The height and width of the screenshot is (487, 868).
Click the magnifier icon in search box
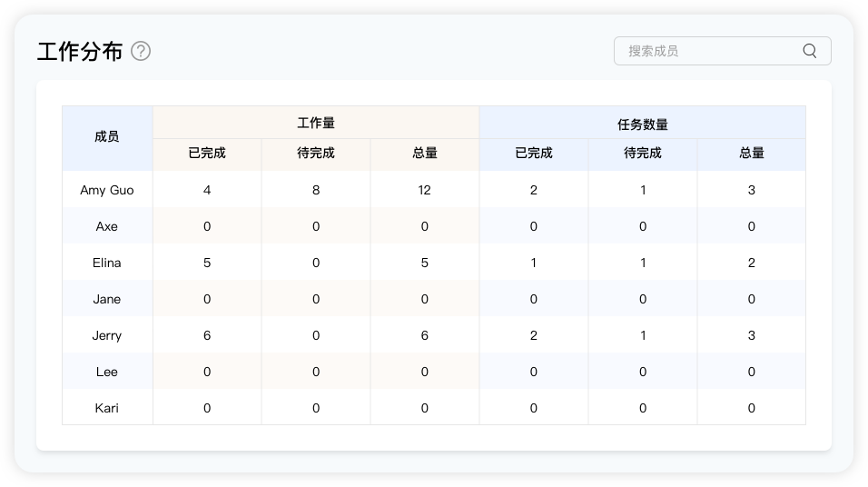point(809,51)
